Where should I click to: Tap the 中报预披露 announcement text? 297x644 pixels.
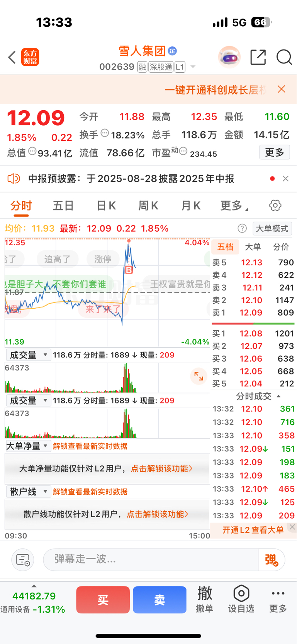point(131,179)
